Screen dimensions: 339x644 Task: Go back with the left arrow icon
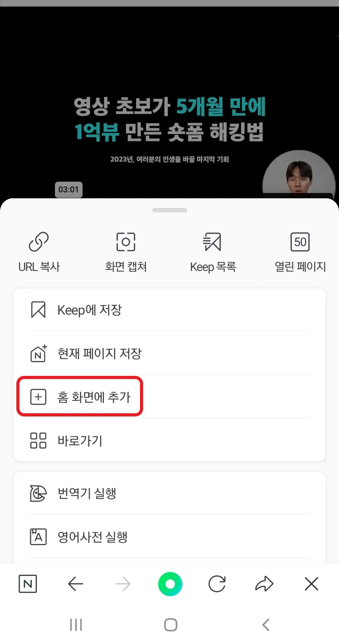click(76, 584)
